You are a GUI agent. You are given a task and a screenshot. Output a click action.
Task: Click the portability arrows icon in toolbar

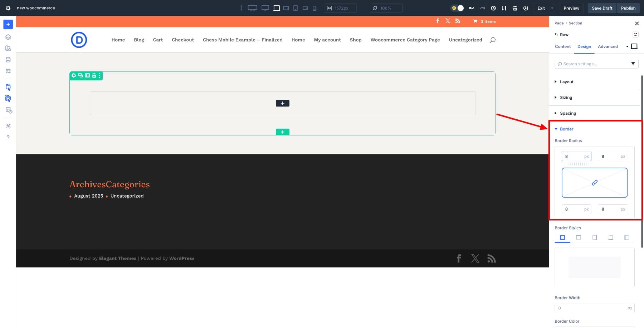tap(504, 8)
